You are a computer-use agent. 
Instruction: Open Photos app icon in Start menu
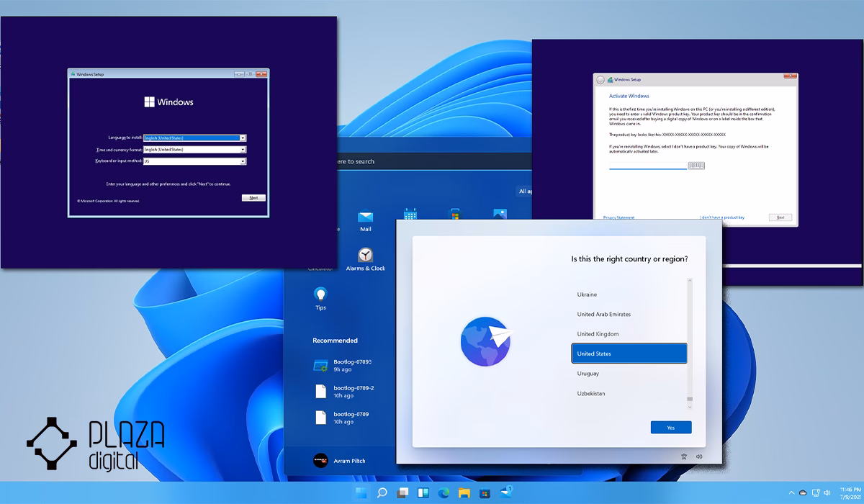pos(500,214)
